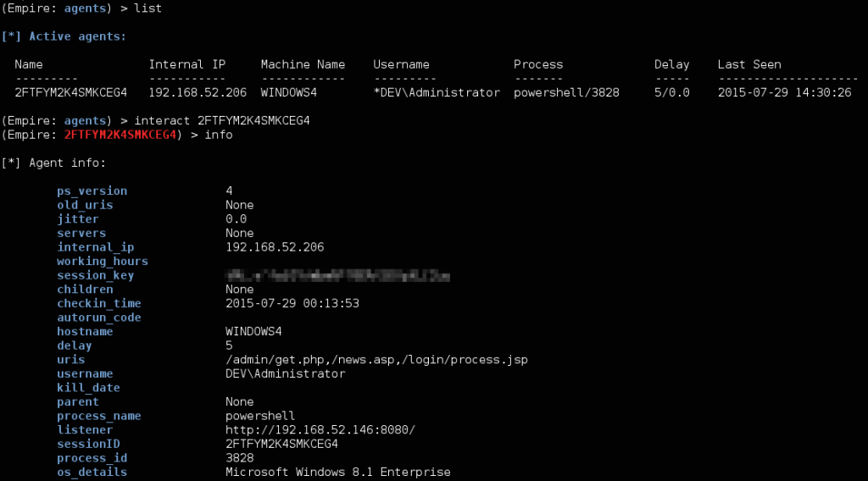Select the hostname value WINDOWS4 in info

pyautogui.click(x=253, y=331)
